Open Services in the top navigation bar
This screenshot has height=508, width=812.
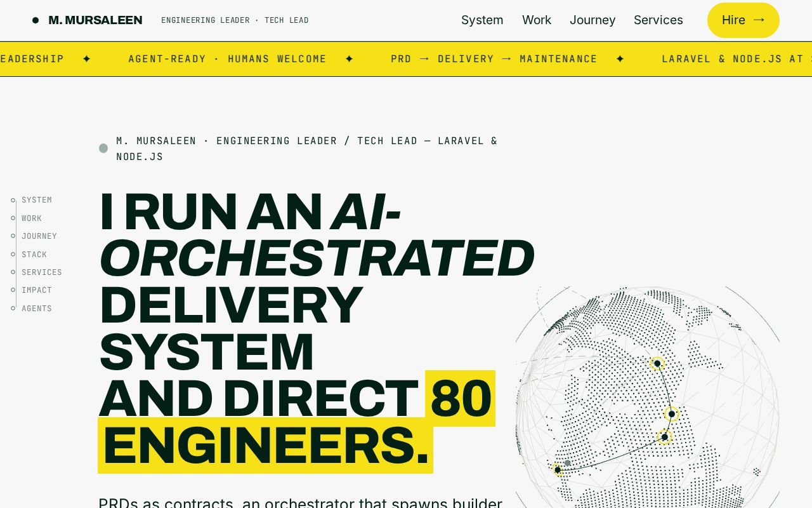tap(658, 20)
